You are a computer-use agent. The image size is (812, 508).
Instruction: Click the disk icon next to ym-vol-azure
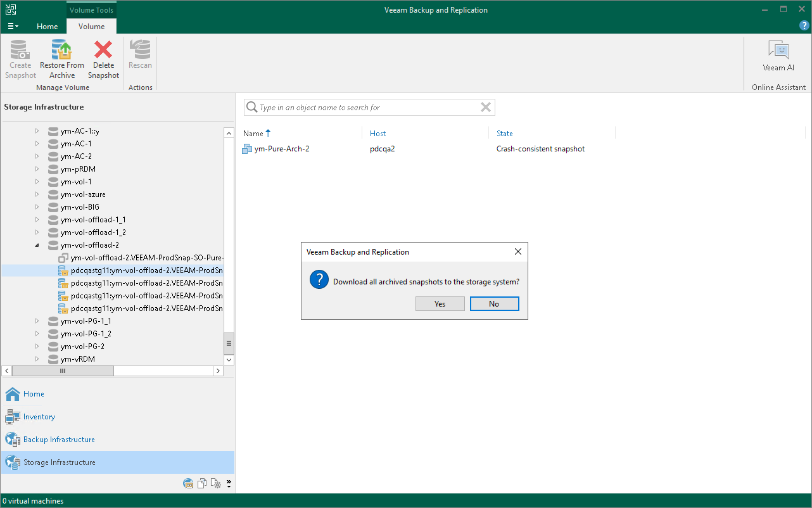pyautogui.click(x=53, y=194)
